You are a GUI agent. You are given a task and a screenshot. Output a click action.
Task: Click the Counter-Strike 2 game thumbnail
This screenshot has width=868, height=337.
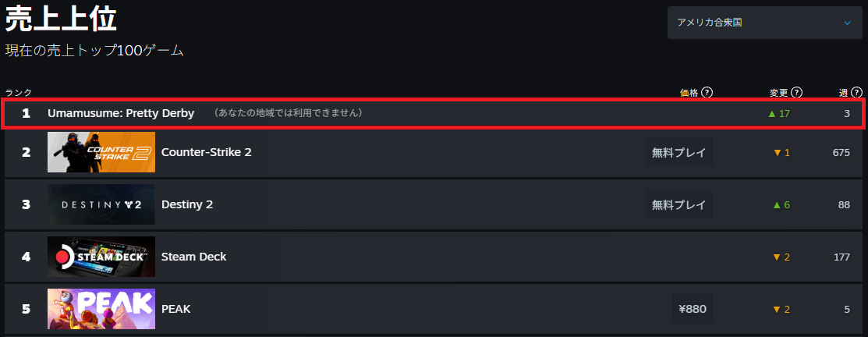click(101, 152)
